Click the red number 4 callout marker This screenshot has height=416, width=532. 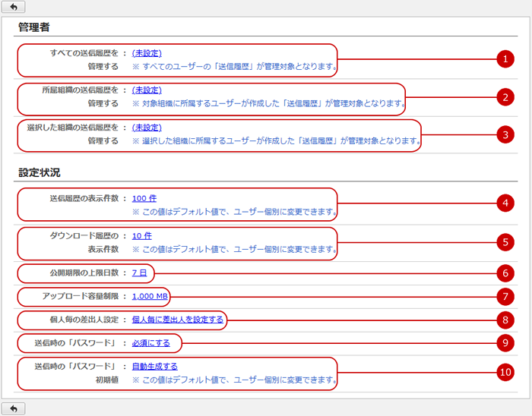(505, 203)
